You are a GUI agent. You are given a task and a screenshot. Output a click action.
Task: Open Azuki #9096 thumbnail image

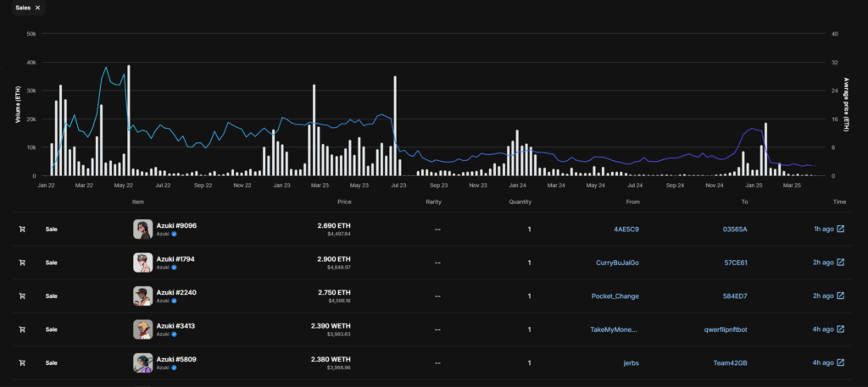pos(142,229)
